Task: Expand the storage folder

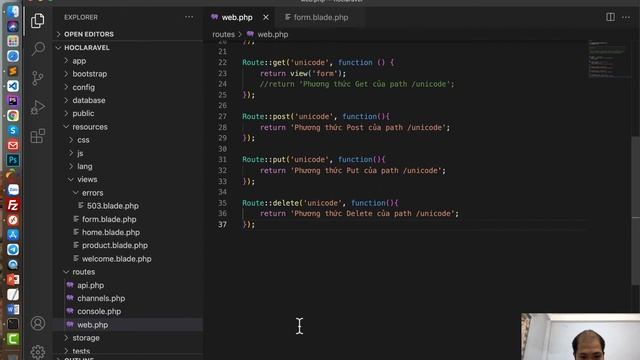Action: 127,338
